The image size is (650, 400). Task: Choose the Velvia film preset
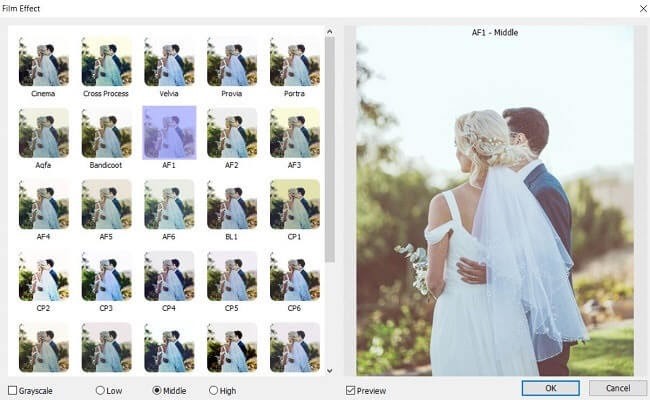(x=169, y=62)
